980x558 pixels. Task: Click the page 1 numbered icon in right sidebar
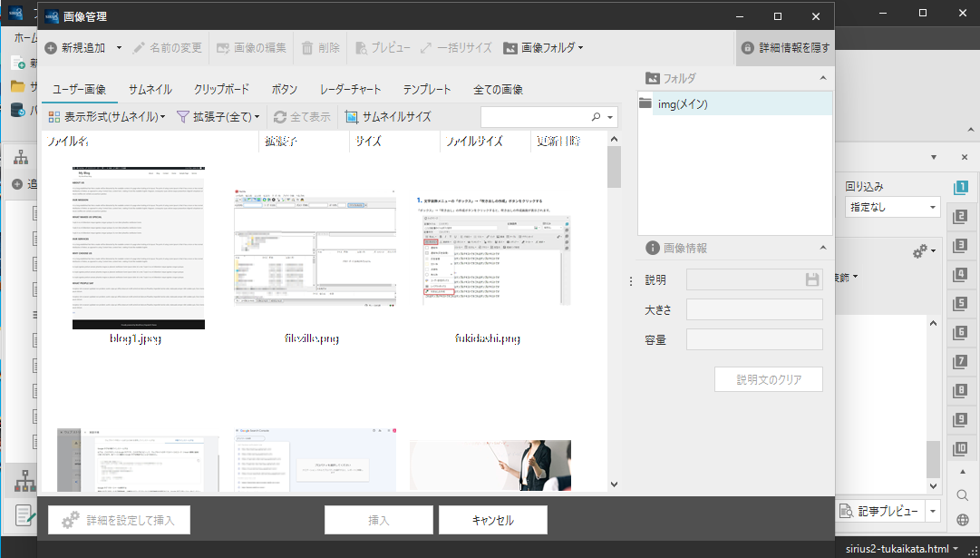[961, 188]
